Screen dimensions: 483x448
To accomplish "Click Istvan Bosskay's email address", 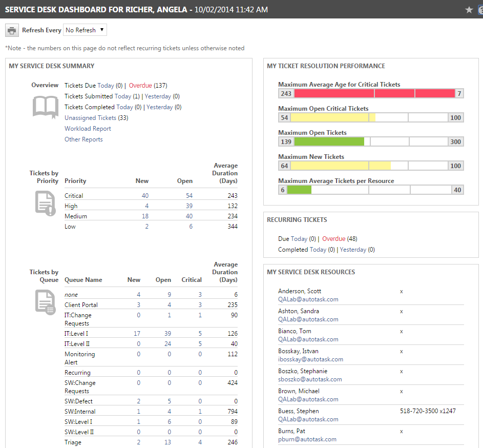I will coord(310,359).
